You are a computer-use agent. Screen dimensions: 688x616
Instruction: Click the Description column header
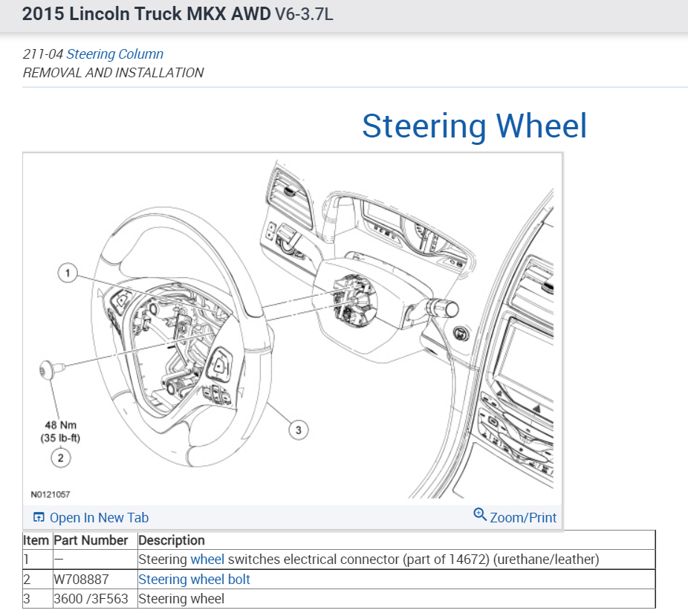tap(172, 540)
